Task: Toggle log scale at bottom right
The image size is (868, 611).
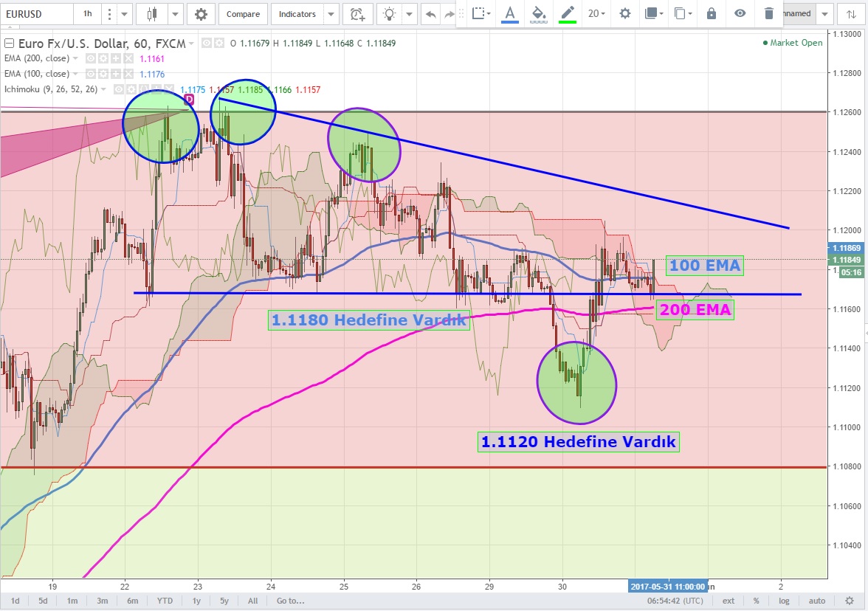Action: click(784, 601)
